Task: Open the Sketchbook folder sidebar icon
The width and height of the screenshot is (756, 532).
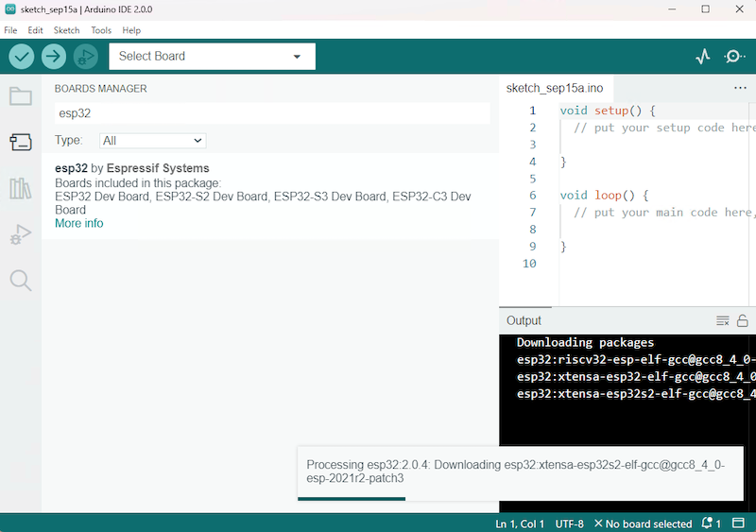Action: (x=21, y=96)
